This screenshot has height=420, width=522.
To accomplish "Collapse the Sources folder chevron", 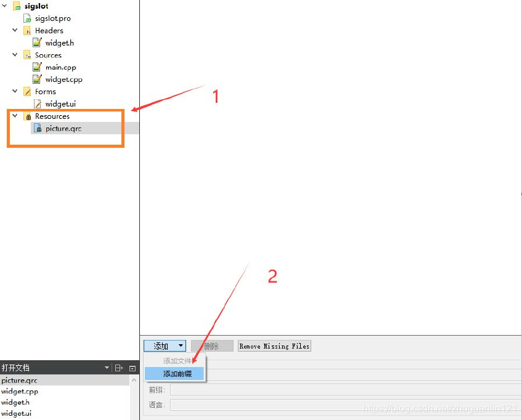I will pyautogui.click(x=15, y=55).
